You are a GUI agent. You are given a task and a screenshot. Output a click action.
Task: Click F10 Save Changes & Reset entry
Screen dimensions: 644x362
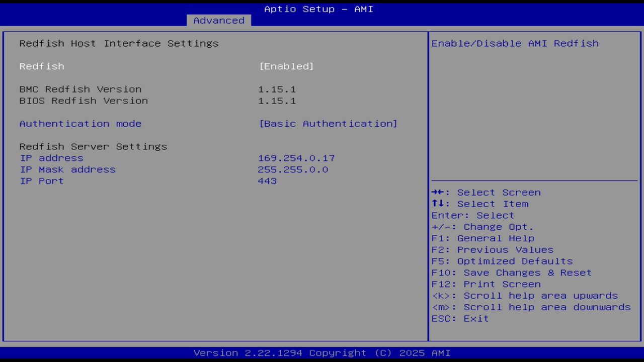coord(511,273)
